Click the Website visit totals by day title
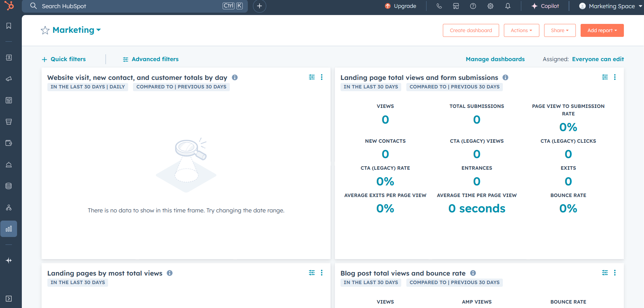 [x=137, y=78]
